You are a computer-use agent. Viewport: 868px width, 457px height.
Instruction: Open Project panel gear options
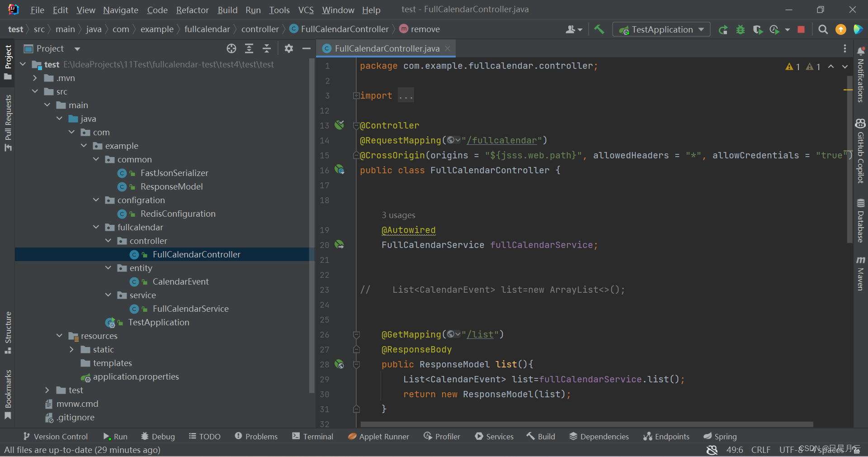click(x=289, y=48)
